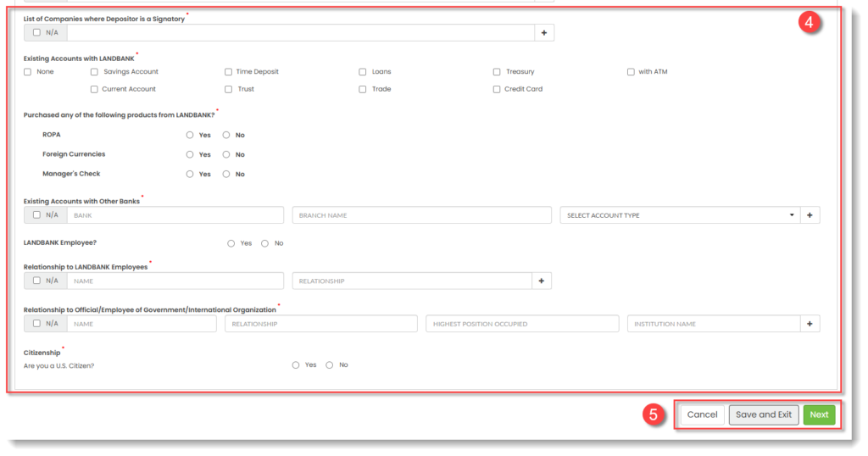Add another Other Banks account row with plus

point(810,215)
